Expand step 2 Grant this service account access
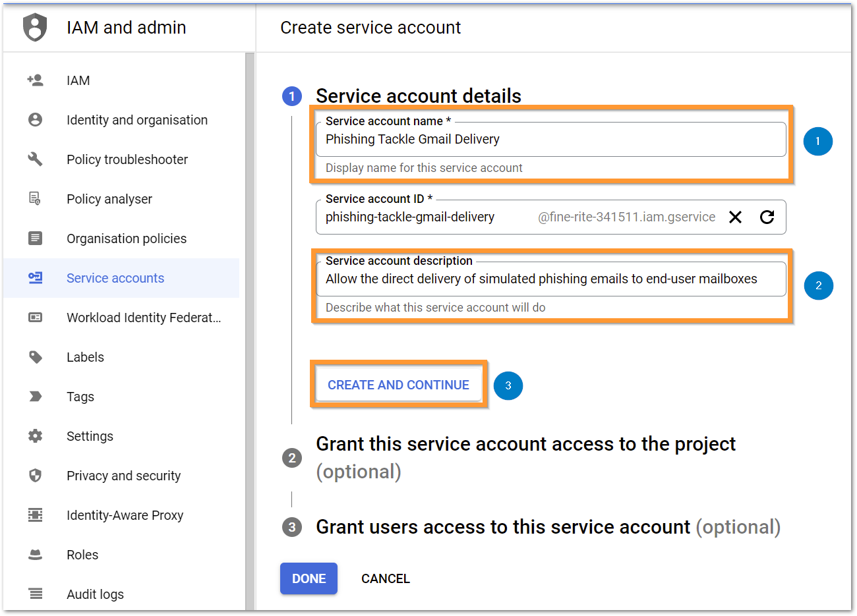This screenshot has width=857, height=616. (x=525, y=457)
